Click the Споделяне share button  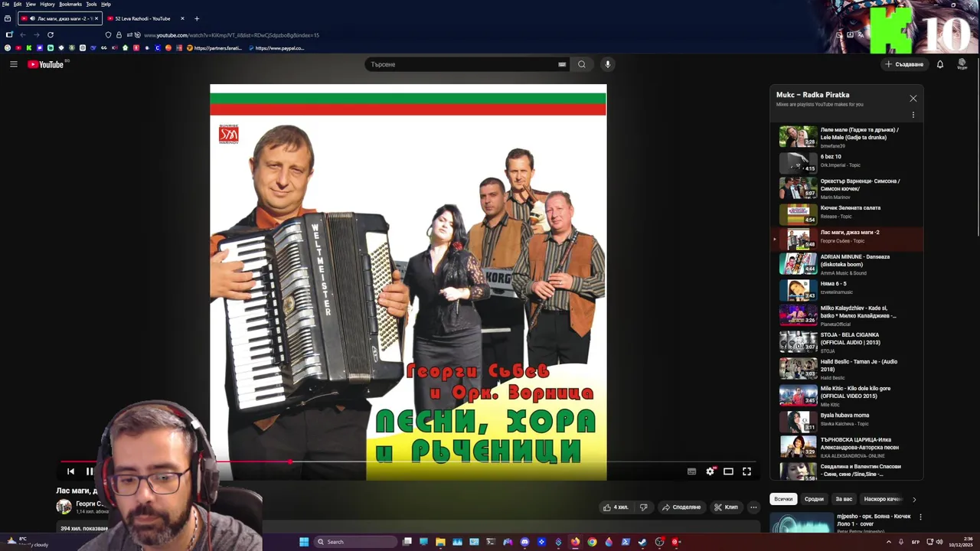click(681, 507)
